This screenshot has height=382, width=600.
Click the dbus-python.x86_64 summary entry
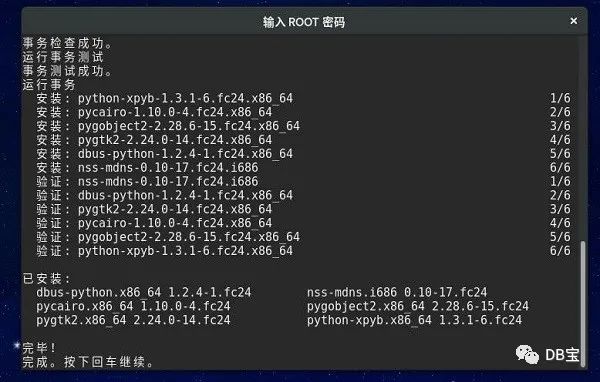click(144, 292)
